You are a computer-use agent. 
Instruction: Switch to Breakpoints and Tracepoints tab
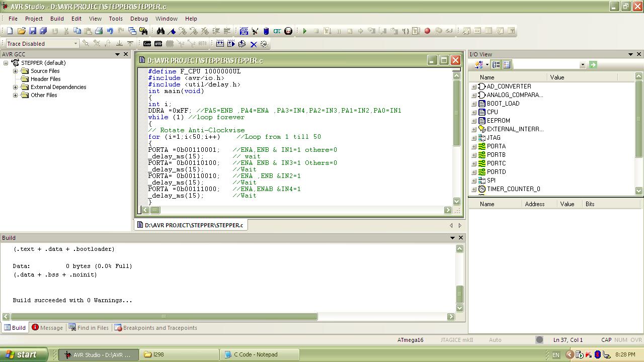pyautogui.click(x=156, y=328)
